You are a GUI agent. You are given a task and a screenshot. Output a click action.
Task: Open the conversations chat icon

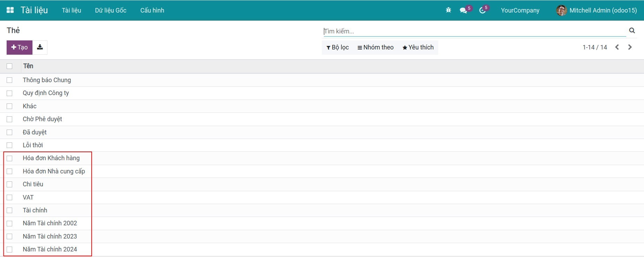coord(463,10)
